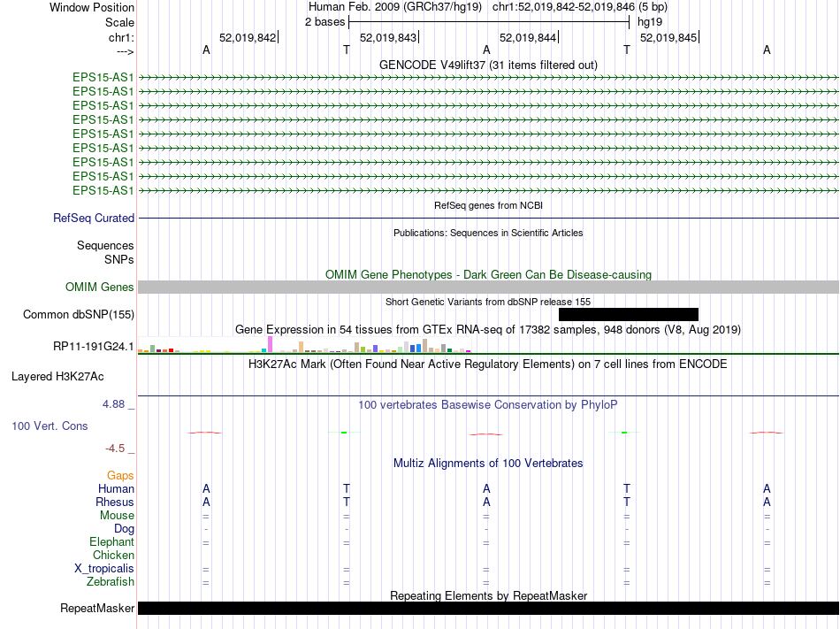The height and width of the screenshot is (629, 840).
Task: Open the GTEx Gene Expression track title
Action: tap(488, 329)
